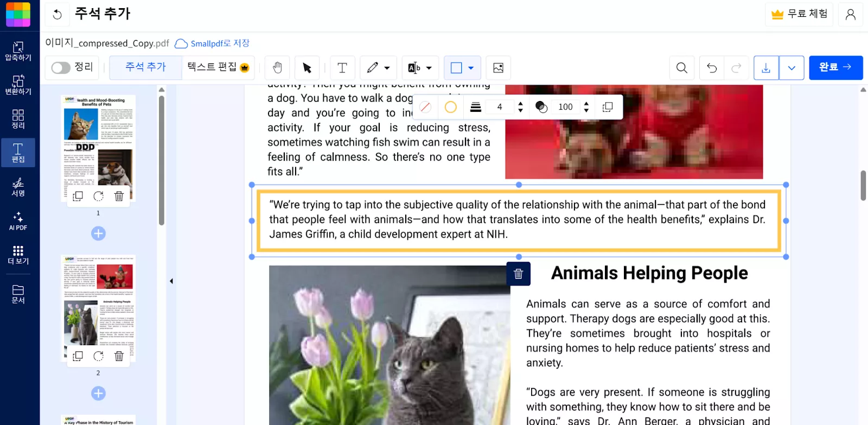868x425 pixels.
Task: Click the border thickness field showing 4
Action: pyautogui.click(x=500, y=107)
